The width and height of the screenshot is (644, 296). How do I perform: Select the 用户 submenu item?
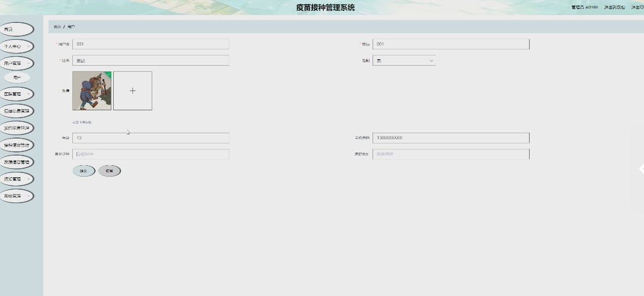[17, 78]
